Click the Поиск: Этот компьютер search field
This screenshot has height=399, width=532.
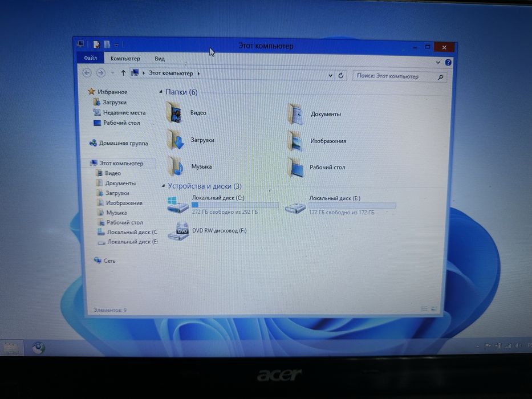[400, 77]
